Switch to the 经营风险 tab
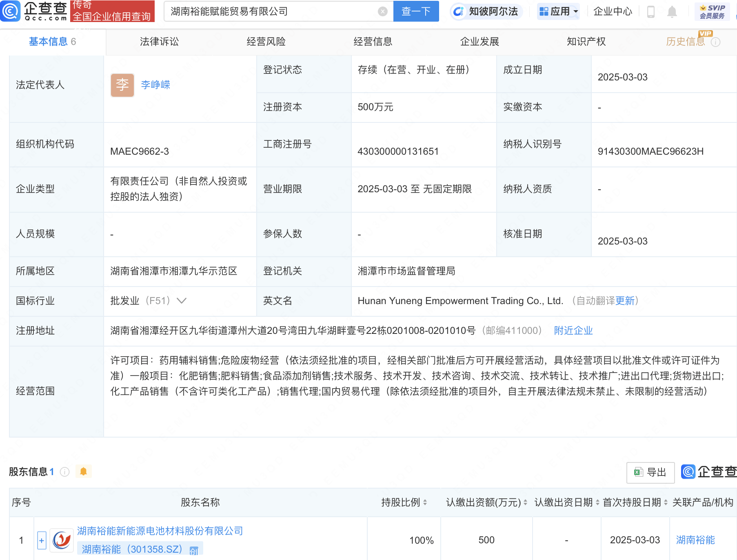The width and height of the screenshot is (737, 560). click(x=266, y=42)
